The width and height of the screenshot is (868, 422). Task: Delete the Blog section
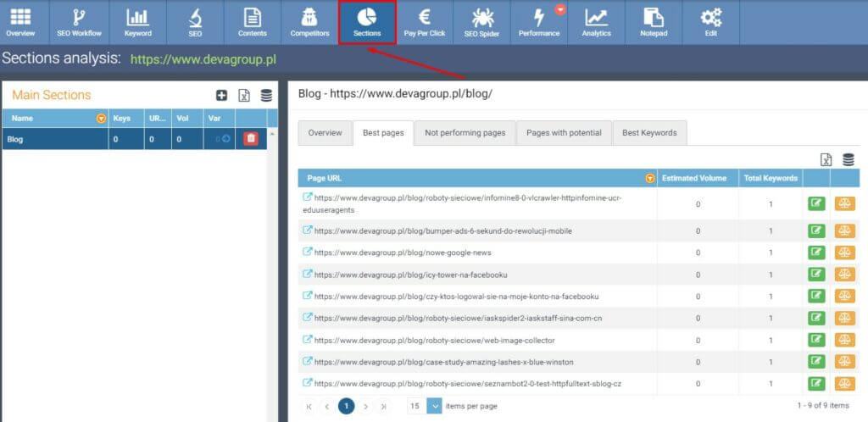(251, 139)
